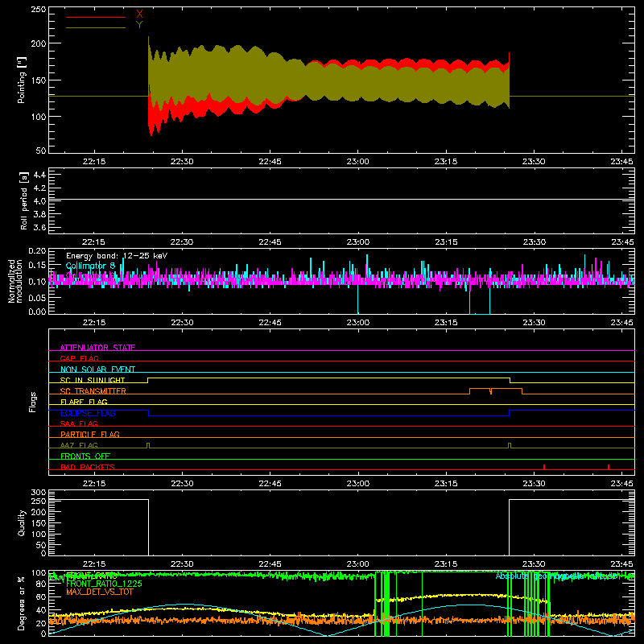
Task: Click first bad-packet spike near 23:30
Action: [544, 467]
